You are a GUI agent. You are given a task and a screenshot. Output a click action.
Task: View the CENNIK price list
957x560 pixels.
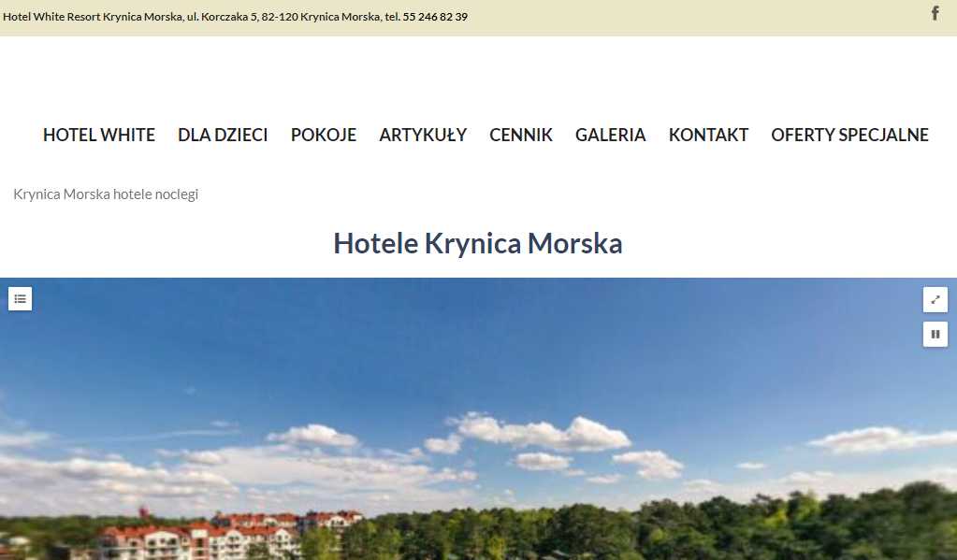[x=521, y=135]
